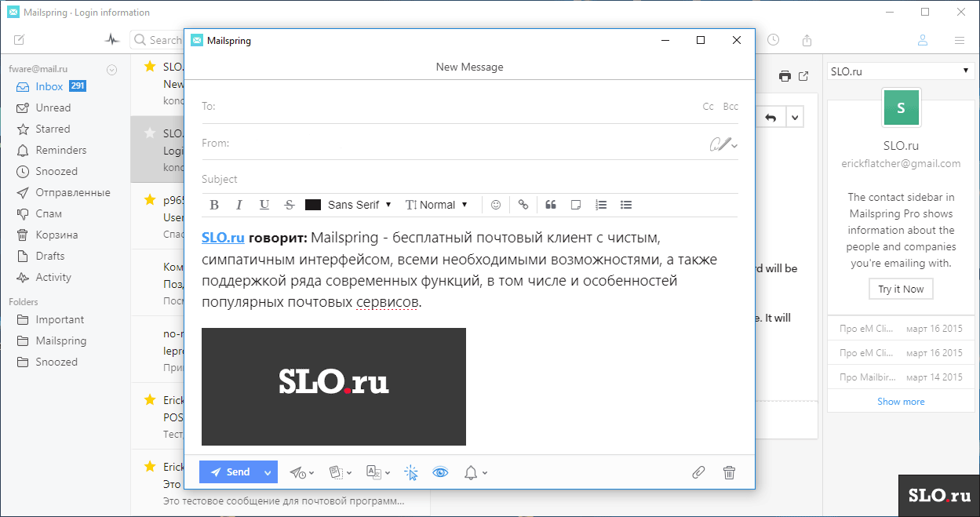
Task: Open the Activity view
Action: coord(53,277)
